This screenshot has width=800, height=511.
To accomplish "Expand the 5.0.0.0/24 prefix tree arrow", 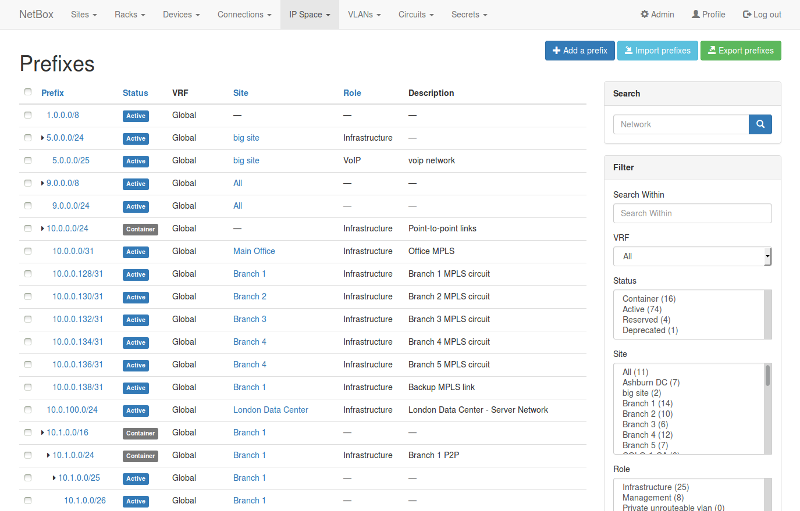I will point(42,138).
